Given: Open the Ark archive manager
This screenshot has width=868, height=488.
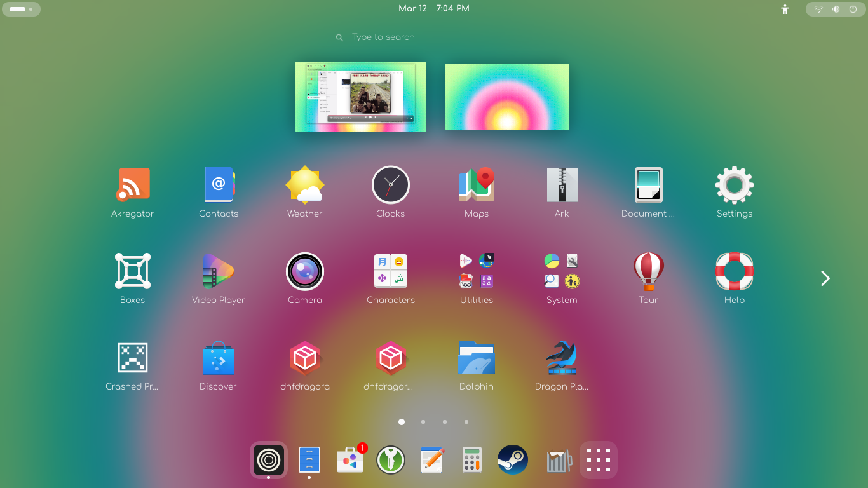Looking at the screenshot, I should click(x=562, y=184).
